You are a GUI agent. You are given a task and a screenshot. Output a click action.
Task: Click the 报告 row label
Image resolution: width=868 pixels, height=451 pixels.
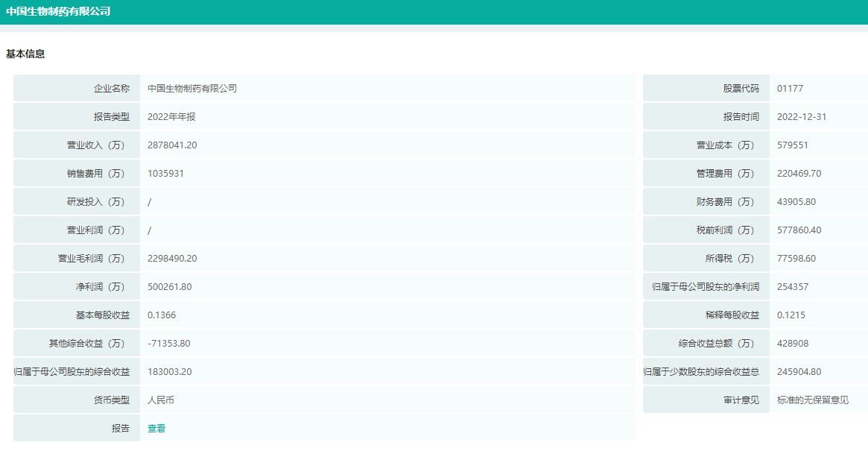pyautogui.click(x=121, y=429)
